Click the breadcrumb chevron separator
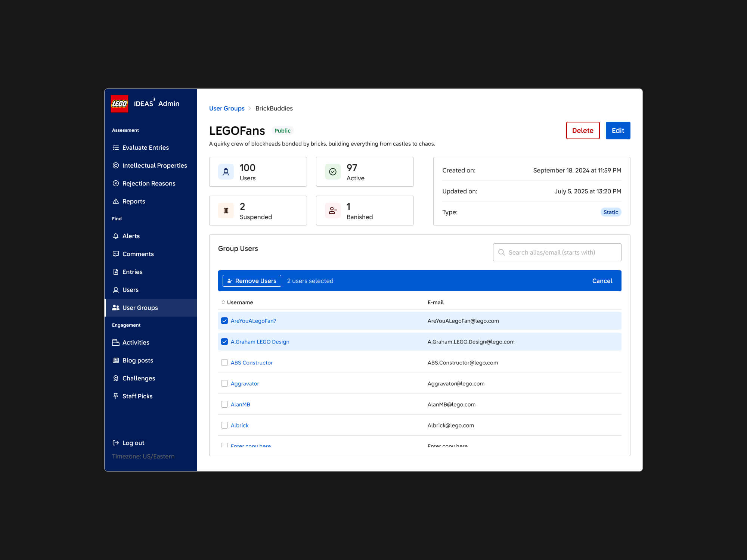Screen dimensions: 747x560 250,108
